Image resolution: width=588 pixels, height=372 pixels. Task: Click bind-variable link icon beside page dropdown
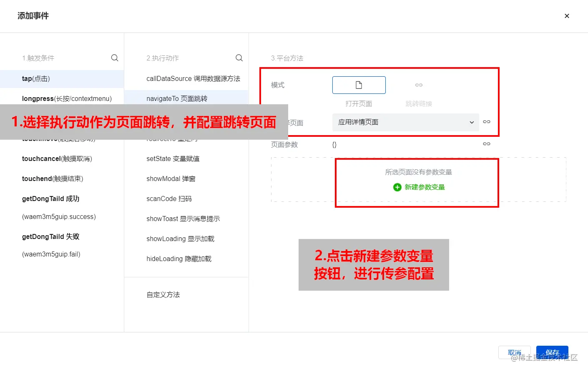[x=487, y=122]
